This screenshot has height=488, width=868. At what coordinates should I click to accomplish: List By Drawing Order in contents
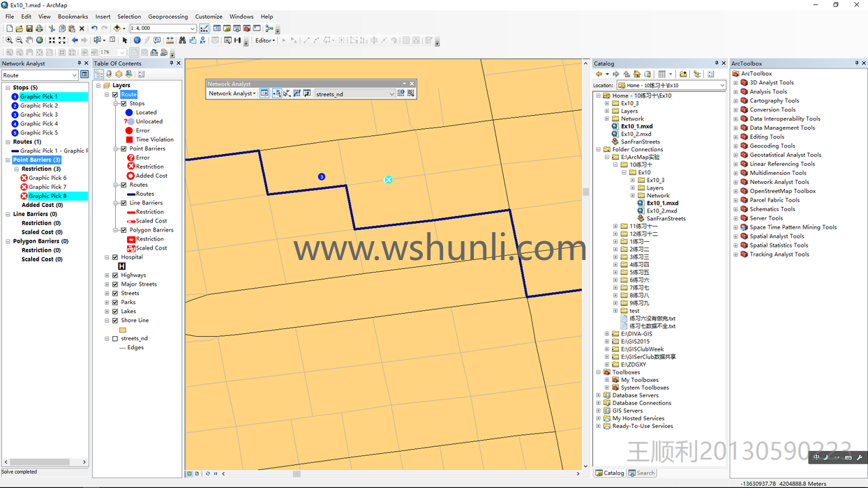(99, 74)
